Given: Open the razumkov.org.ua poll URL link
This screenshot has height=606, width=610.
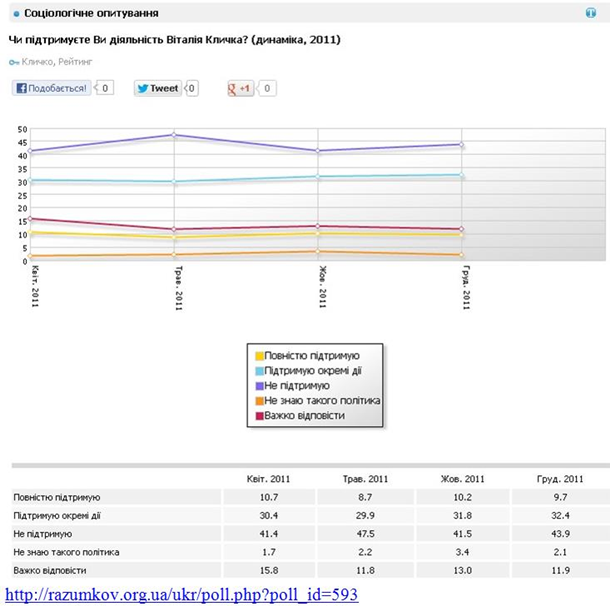Looking at the screenshot, I should click(x=182, y=595).
